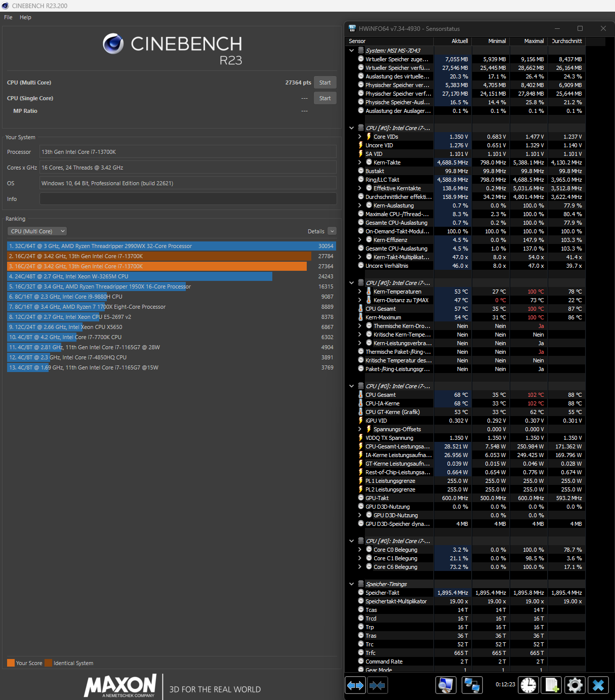Start the CPU (Single Core) benchmark

(325, 98)
